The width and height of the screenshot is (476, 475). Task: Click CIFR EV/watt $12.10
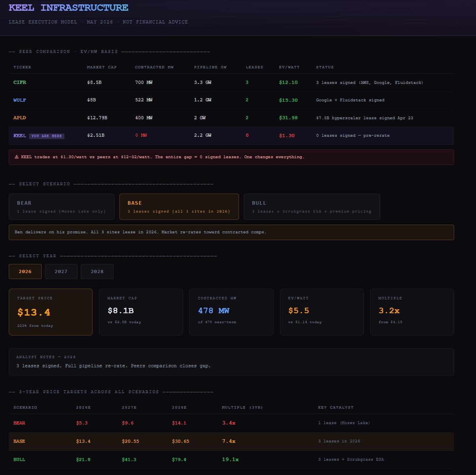point(288,83)
